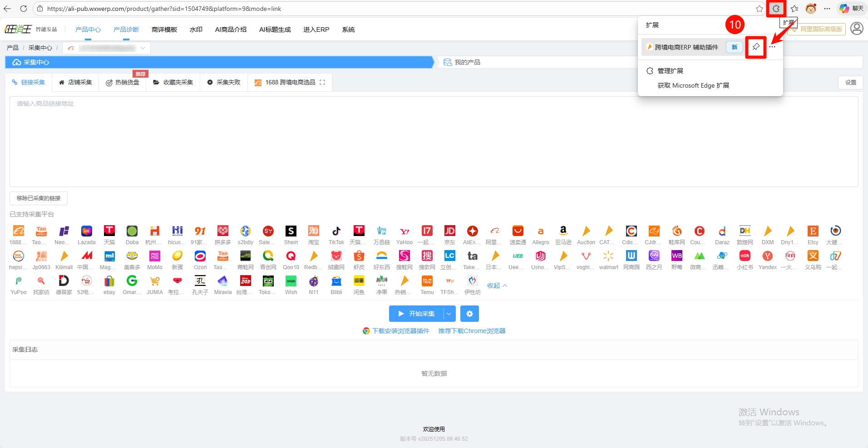Click the user profile avatar icon

coord(857,29)
